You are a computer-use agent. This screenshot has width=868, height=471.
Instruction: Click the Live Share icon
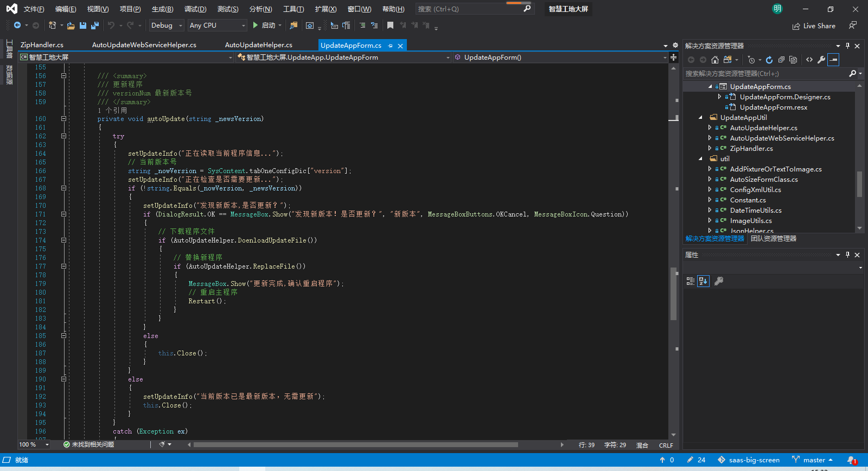(x=796, y=26)
